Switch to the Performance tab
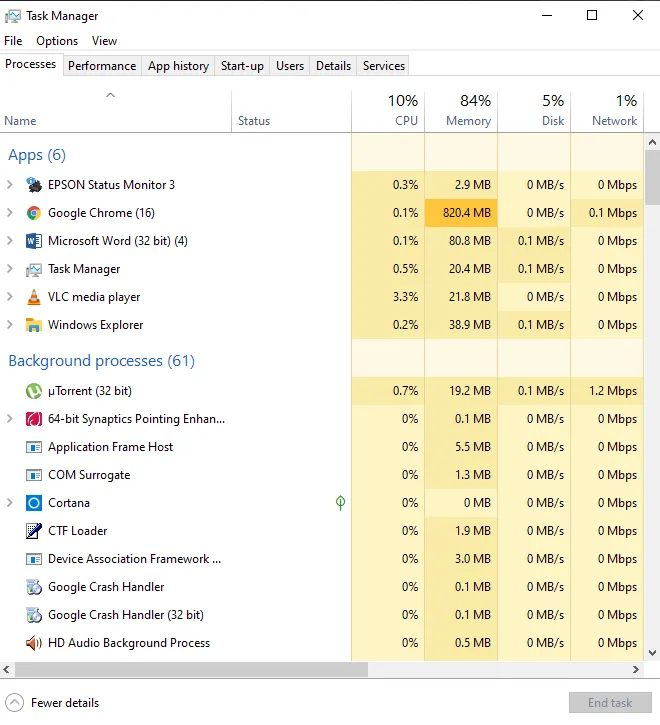 102,66
